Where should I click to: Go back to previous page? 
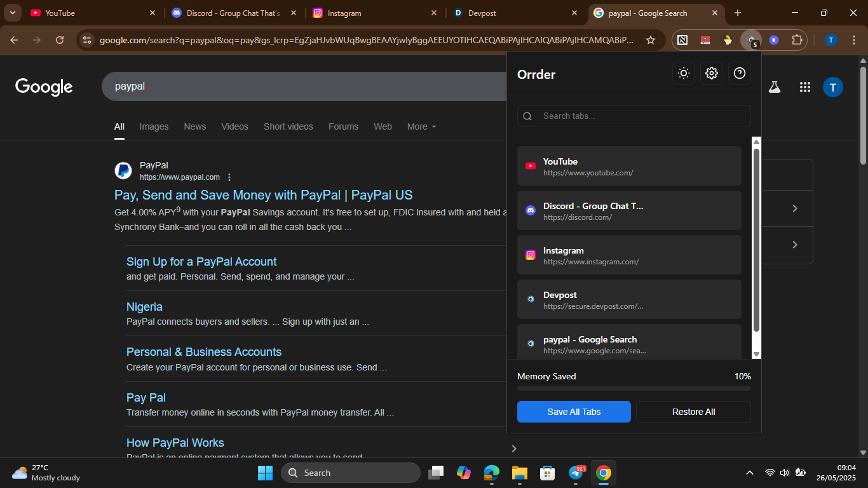tap(14, 40)
